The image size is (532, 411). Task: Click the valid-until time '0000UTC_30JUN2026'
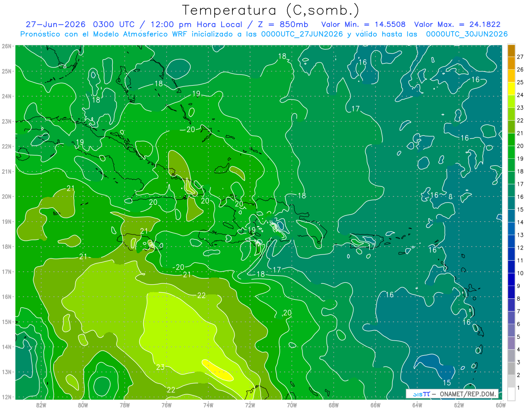pos(466,34)
